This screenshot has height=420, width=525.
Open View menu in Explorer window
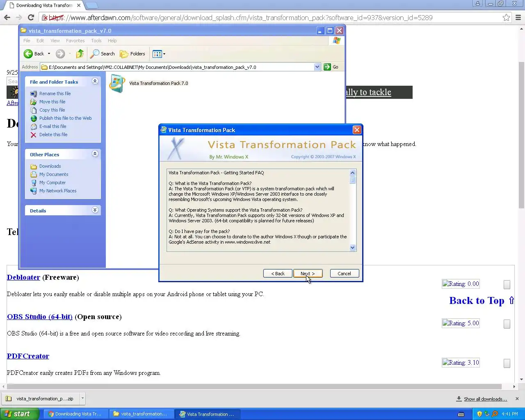point(55,41)
